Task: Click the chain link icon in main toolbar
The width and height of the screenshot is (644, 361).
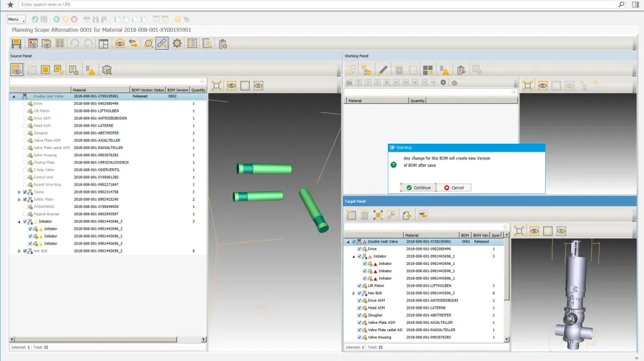Action: (162, 44)
